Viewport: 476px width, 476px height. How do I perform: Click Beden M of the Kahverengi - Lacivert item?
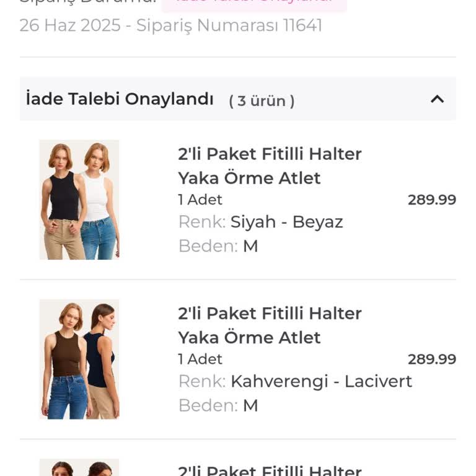click(250, 405)
